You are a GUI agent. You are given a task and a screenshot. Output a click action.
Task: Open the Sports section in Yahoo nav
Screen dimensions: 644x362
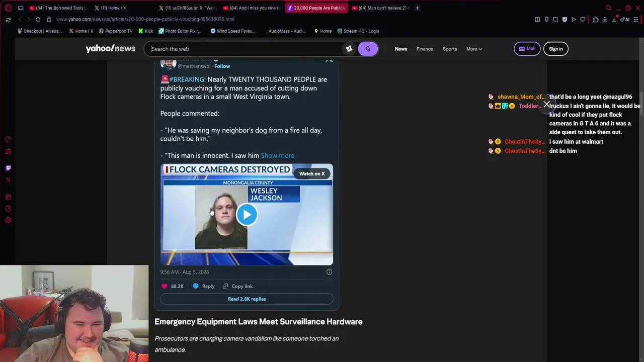tap(450, 49)
